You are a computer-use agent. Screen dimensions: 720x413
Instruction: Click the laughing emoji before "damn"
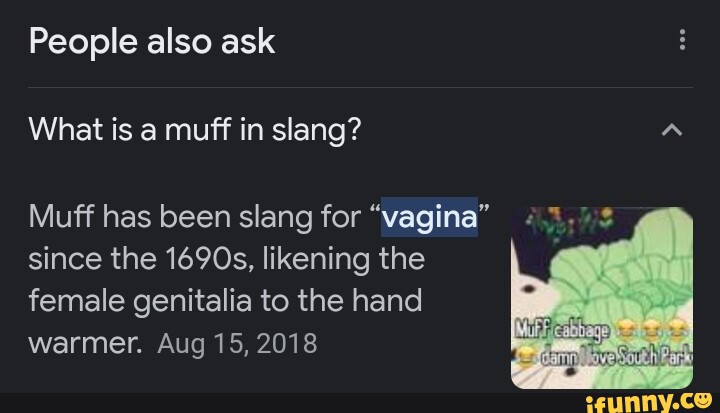point(524,357)
